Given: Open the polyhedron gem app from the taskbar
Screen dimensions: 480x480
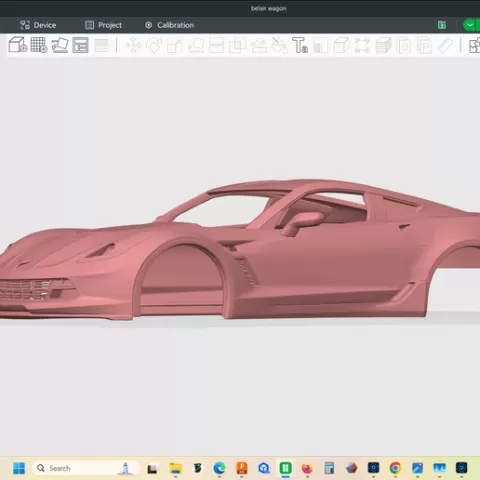Looking at the screenshot, I should point(351,468).
